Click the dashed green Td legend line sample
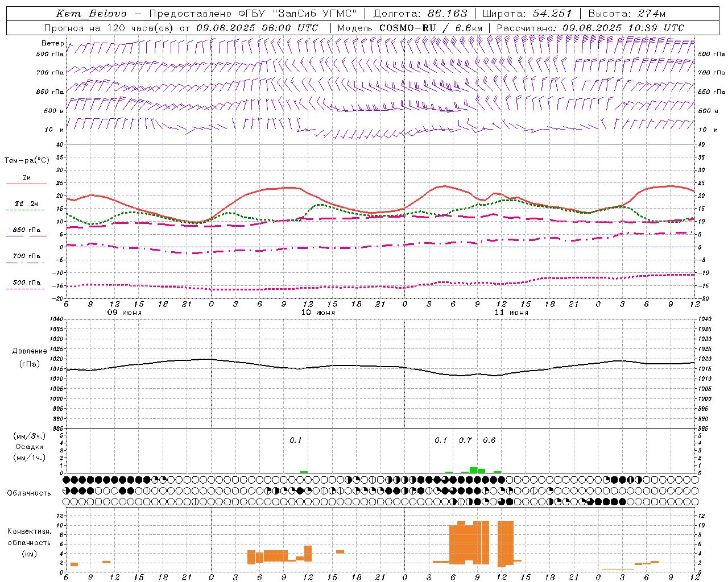728x582 pixels. [x=26, y=210]
